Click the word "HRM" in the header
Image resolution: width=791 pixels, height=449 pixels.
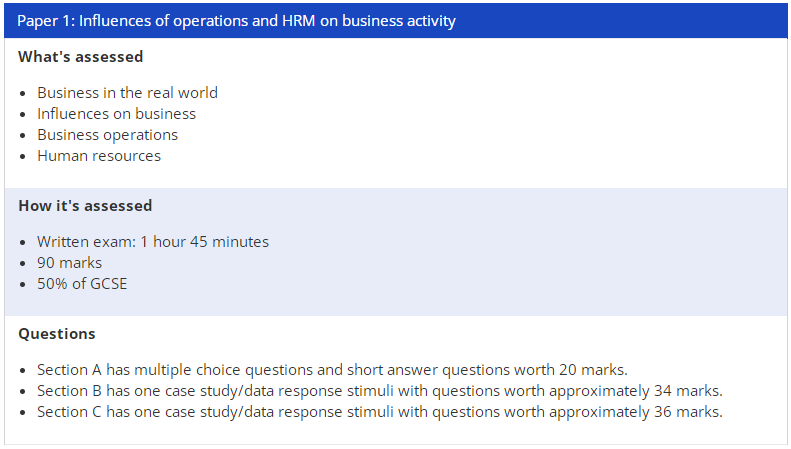pos(297,21)
